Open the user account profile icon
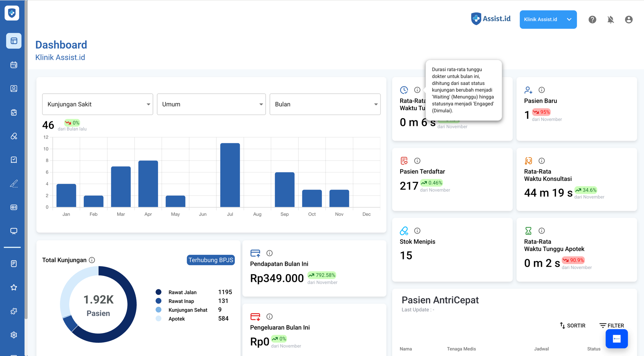The height and width of the screenshot is (356, 644). coord(628,20)
